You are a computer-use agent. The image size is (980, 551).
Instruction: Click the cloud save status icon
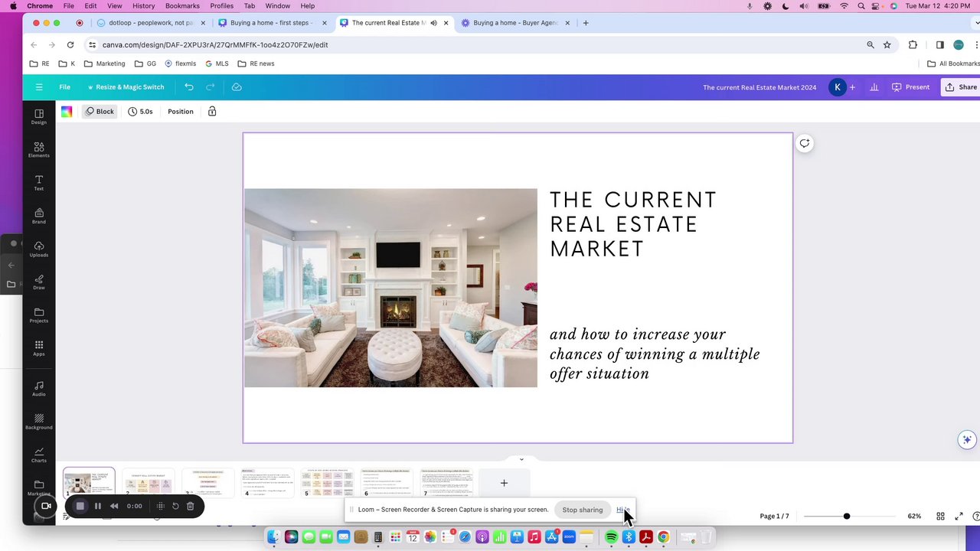pyautogui.click(x=237, y=87)
